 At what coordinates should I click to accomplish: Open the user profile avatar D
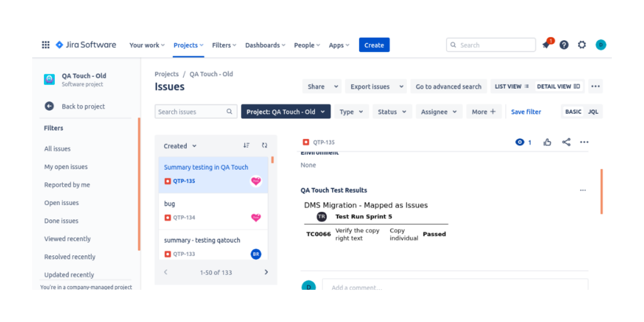pos(601,45)
